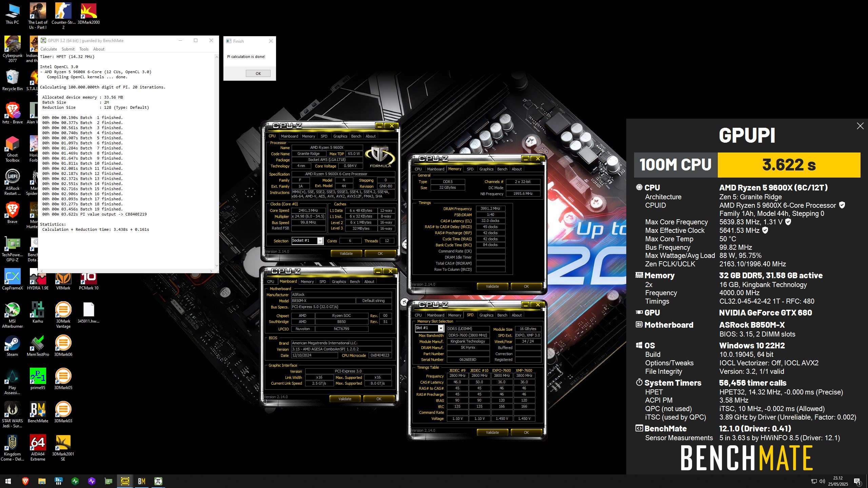Click Validate in CPU-Z CPU window
This screenshot has width=868, height=488.
point(346,253)
